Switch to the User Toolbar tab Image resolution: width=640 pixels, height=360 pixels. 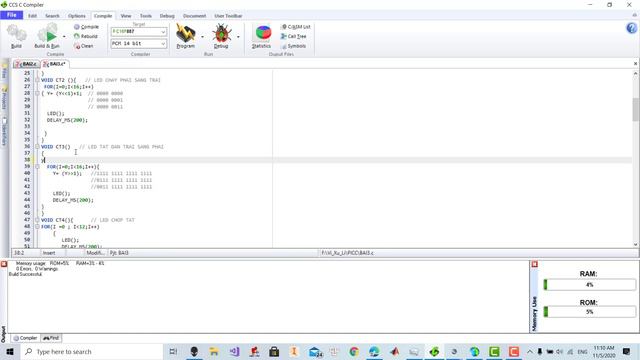tap(228, 16)
